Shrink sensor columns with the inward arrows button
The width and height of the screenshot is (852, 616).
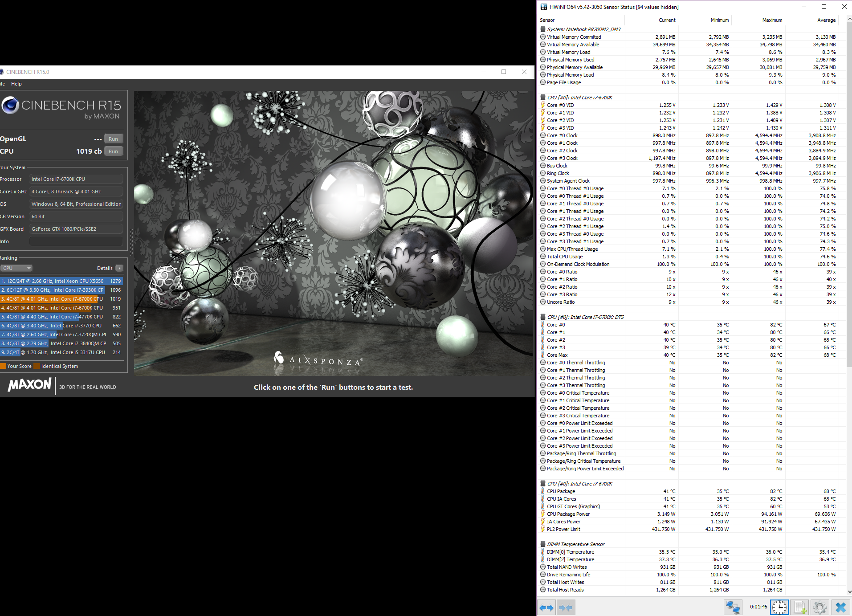566,607
